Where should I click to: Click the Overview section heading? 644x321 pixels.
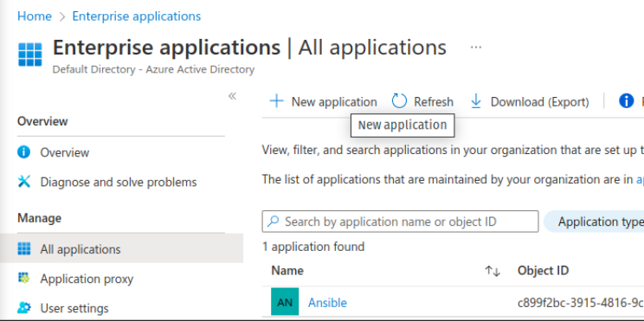click(x=42, y=121)
